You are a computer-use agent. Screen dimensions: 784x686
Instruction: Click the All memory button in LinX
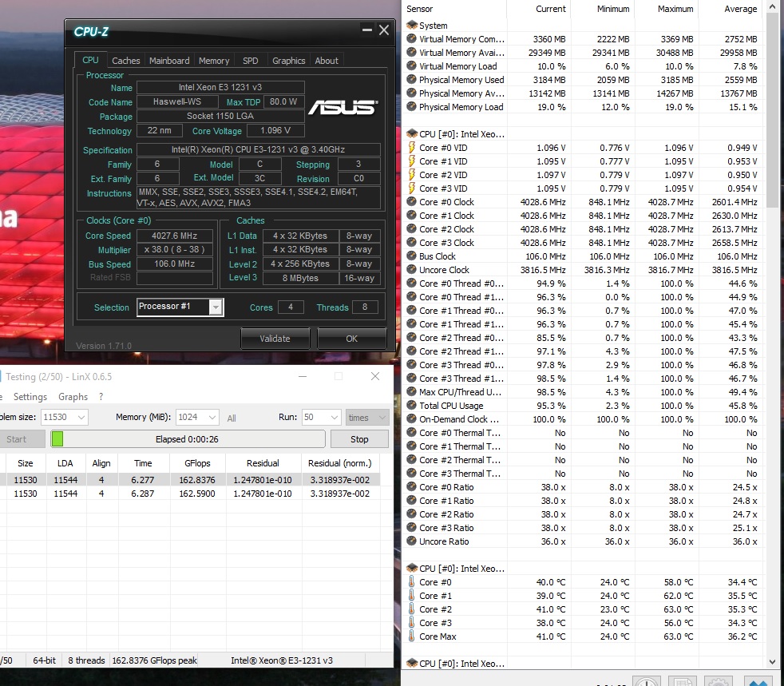click(232, 418)
